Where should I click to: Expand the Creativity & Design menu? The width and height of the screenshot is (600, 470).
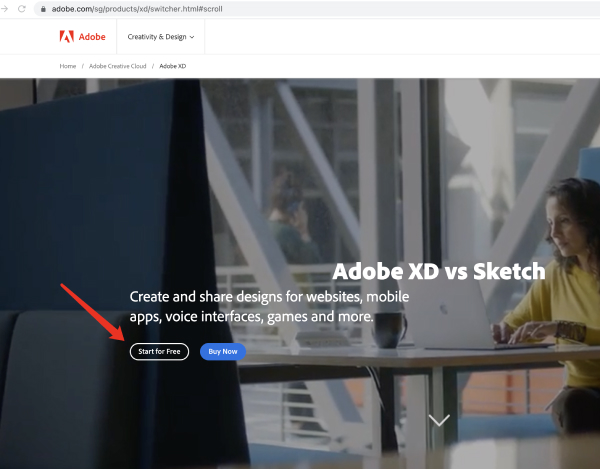click(x=158, y=37)
